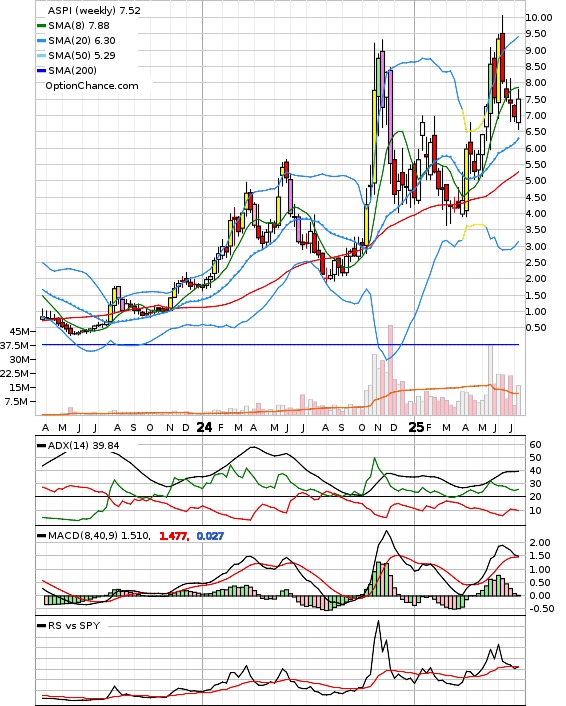This screenshot has width=566, height=706.
Task: Click the blue 0.027 MACD histogram value
Action: [x=210, y=536]
